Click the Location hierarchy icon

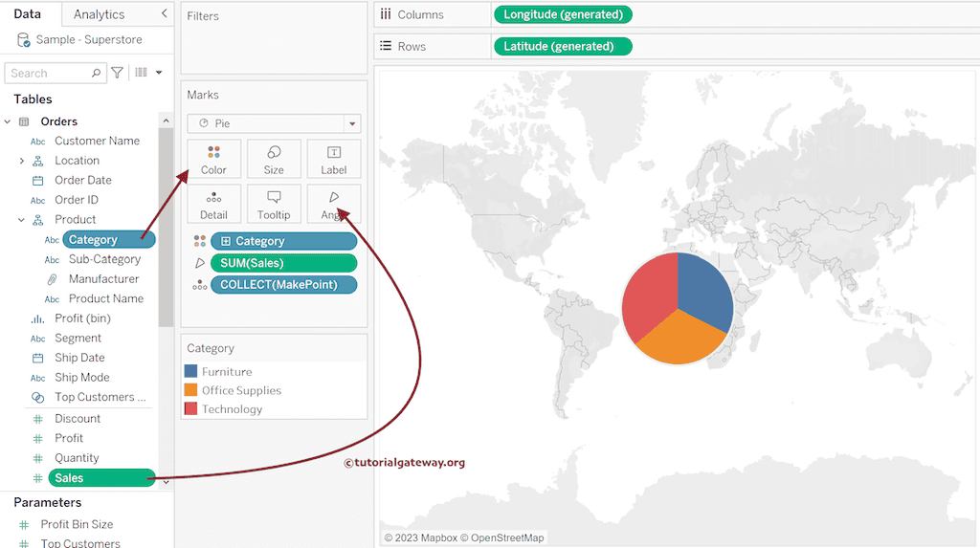(38, 162)
